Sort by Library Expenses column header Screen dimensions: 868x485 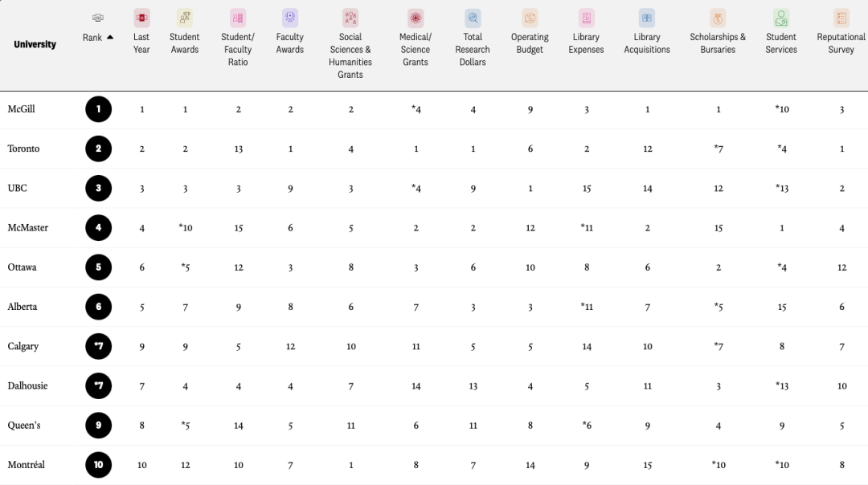[586, 43]
